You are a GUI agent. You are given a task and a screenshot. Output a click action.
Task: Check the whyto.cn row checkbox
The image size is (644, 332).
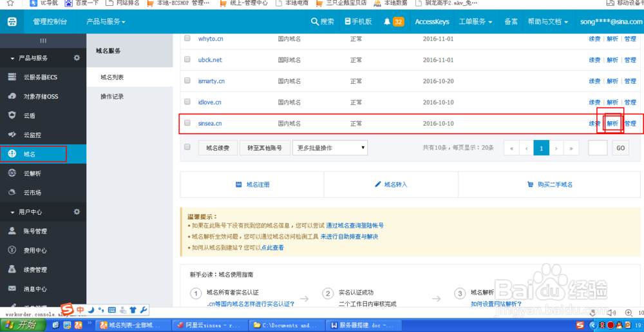tap(187, 38)
